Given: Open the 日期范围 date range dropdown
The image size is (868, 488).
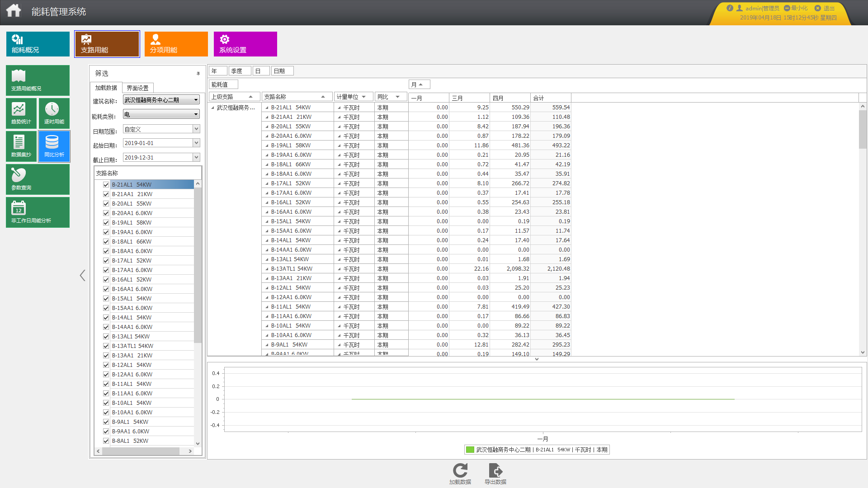Looking at the screenshot, I should [x=196, y=129].
